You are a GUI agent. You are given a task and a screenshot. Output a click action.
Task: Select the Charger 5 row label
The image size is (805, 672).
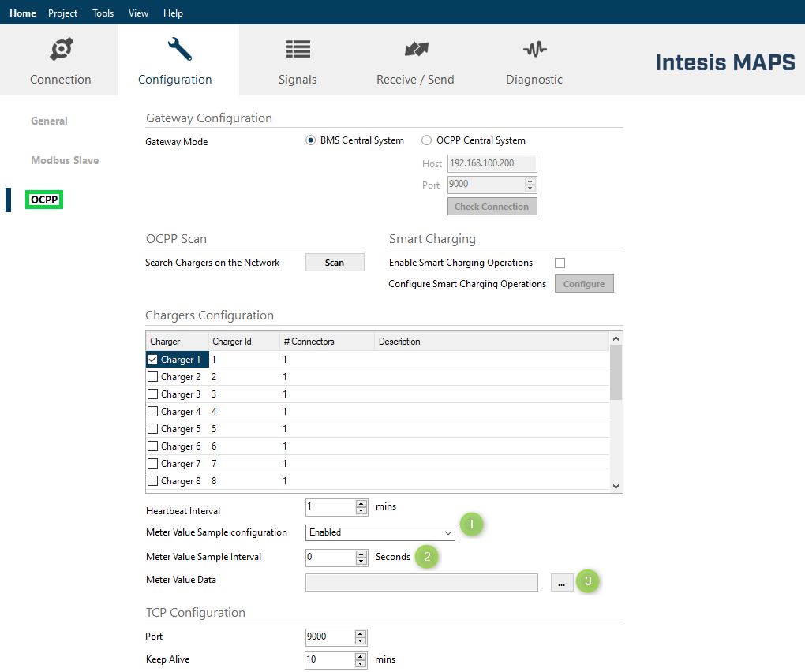click(x=181, y=429)
